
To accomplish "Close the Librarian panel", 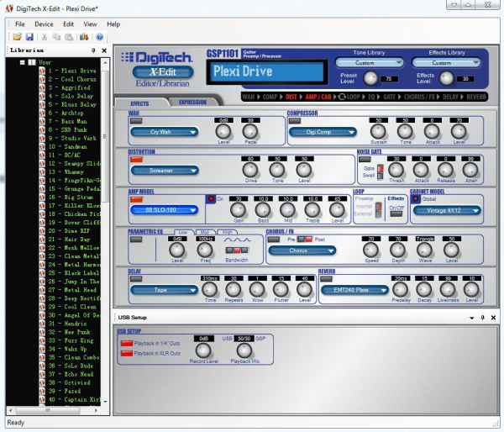I will click(x=104, y=50).
